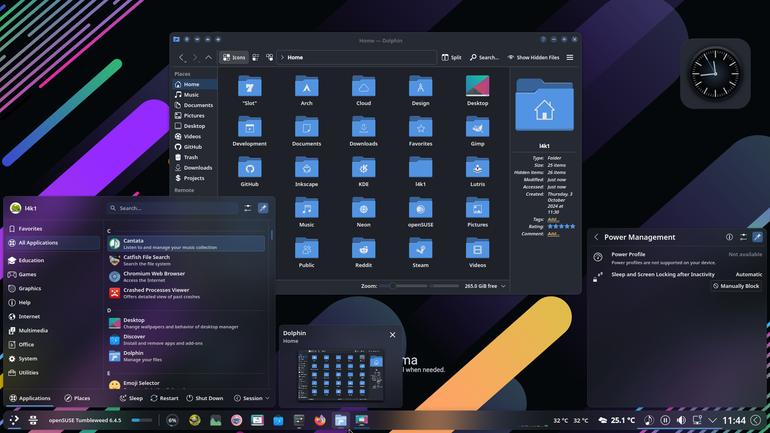Add a comment via Comment Add link
This screenshot has height=433, width=770.
tap(553, 234)
